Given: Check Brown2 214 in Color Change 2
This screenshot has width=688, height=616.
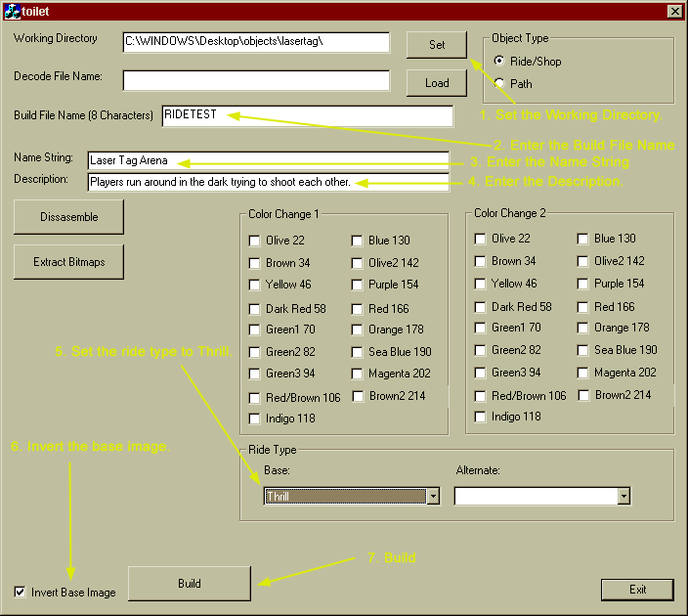Looking at the screenshot, I should click(x=583, y=396).
